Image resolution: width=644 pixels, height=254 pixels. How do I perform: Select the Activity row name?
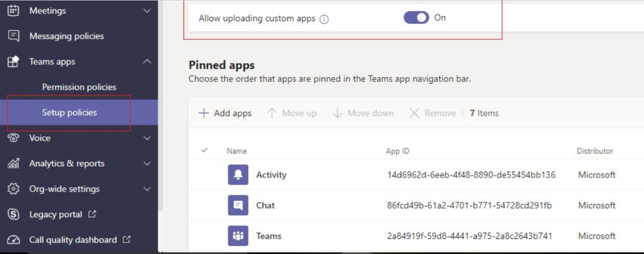(x=271, y=175)
